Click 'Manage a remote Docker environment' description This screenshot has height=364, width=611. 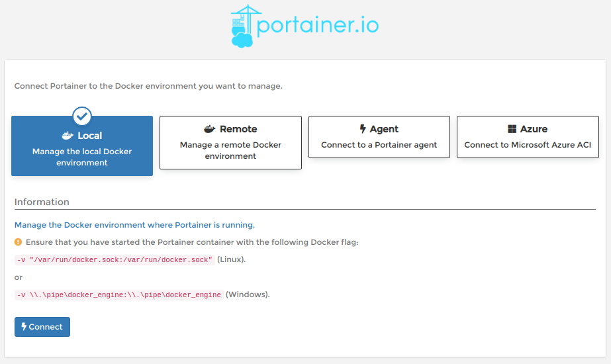pos(230,150)
